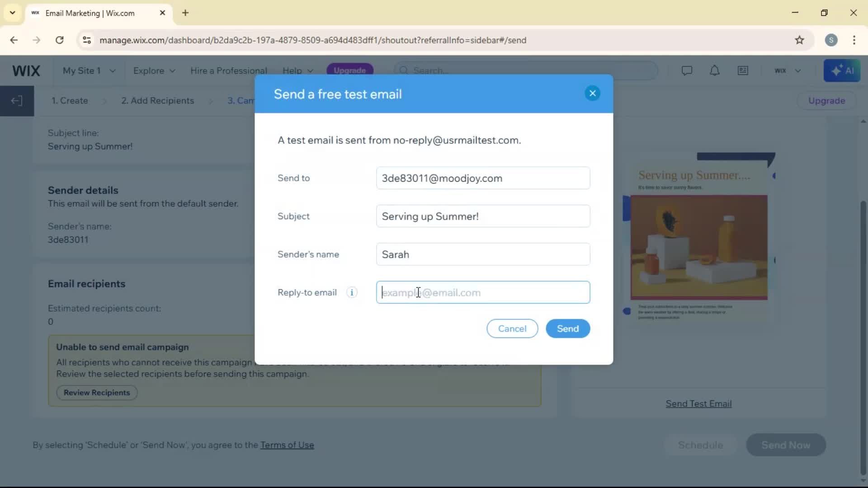Image resolution: width=868 pixels, height=488 pixels.
Task: Click the email preview thumbnail
Action: pyautogui.click(x=699, y=237)
